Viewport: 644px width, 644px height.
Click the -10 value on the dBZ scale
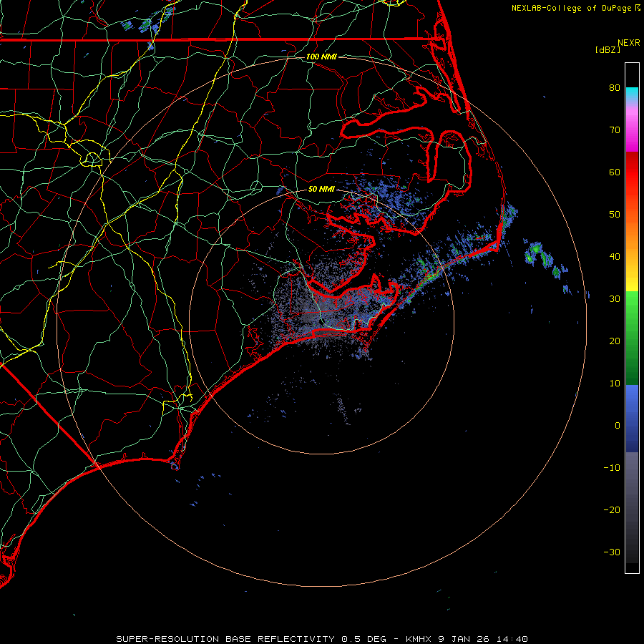tap(612, 468)
